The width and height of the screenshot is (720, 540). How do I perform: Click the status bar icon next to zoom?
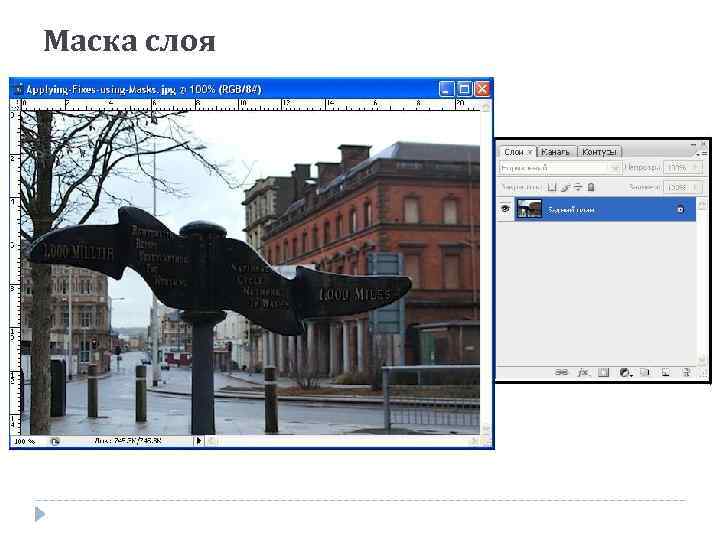55,442
